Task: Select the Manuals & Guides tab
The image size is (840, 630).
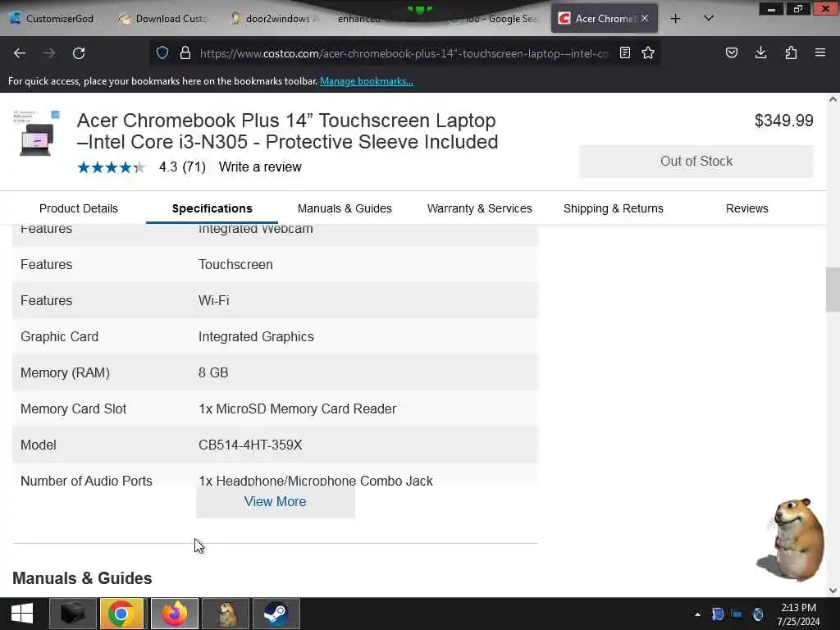Action: click(345, 208)
